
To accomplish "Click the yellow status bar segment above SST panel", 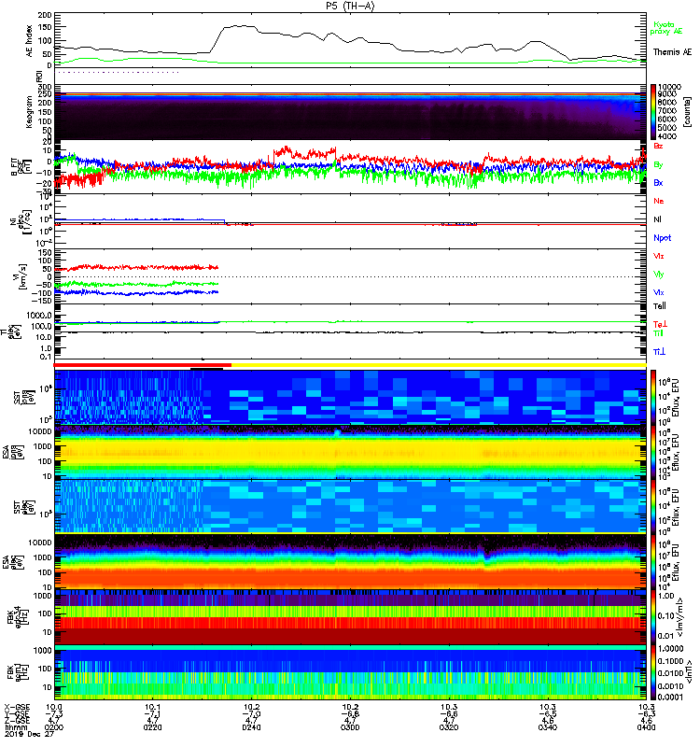I will pyautogui.click(x=439, y=365).
